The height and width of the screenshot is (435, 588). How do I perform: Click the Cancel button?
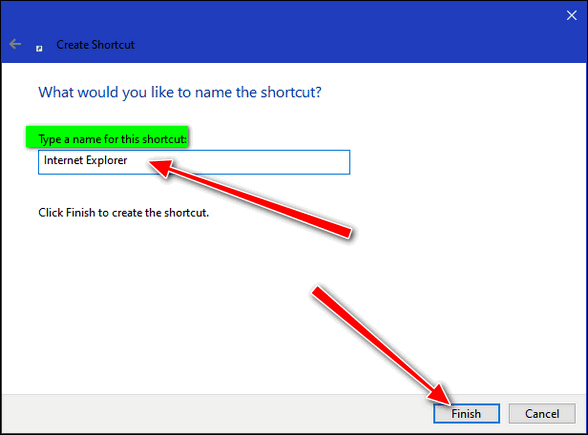click(x=542, y=414)
